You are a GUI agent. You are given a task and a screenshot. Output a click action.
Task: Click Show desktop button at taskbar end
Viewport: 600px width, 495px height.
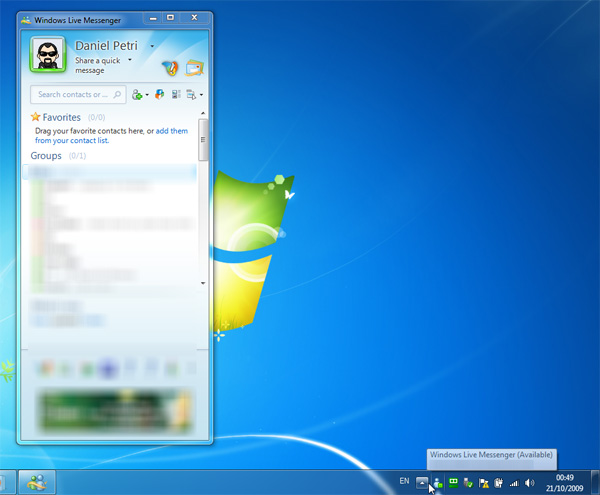pyautogui.click(x=595, y=482)
